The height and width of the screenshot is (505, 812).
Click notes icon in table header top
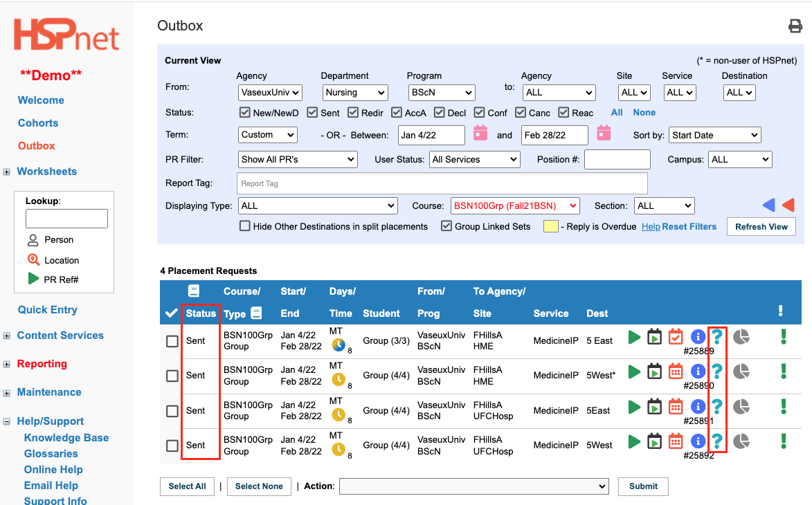194,291
